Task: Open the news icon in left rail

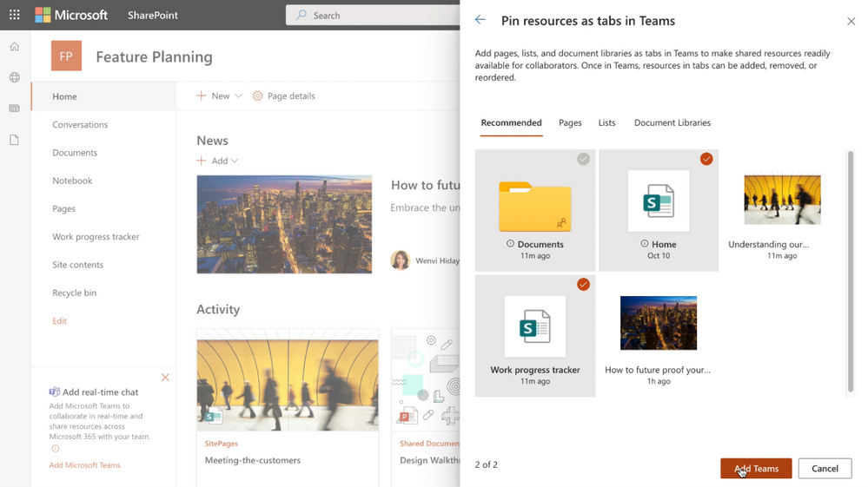Action: coord(15,109)
